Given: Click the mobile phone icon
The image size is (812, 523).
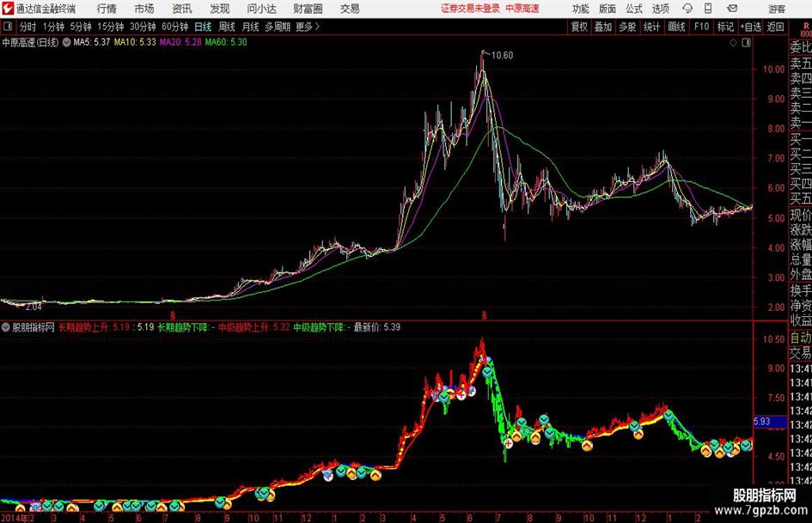Looking at the screenshot, I should pyautogui.click(x=708, y=9).
